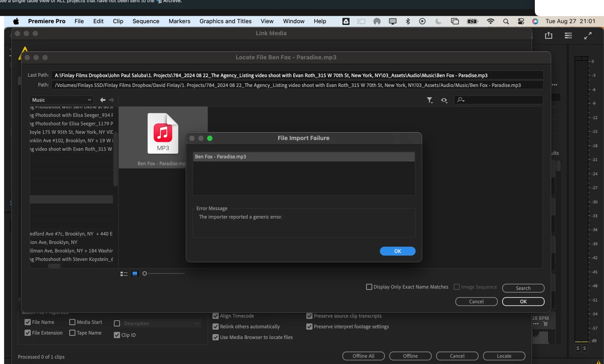Toggle Relink others automatically checkbox
Viewport: 604px width, 364px height.
click(x=216, y=327)
